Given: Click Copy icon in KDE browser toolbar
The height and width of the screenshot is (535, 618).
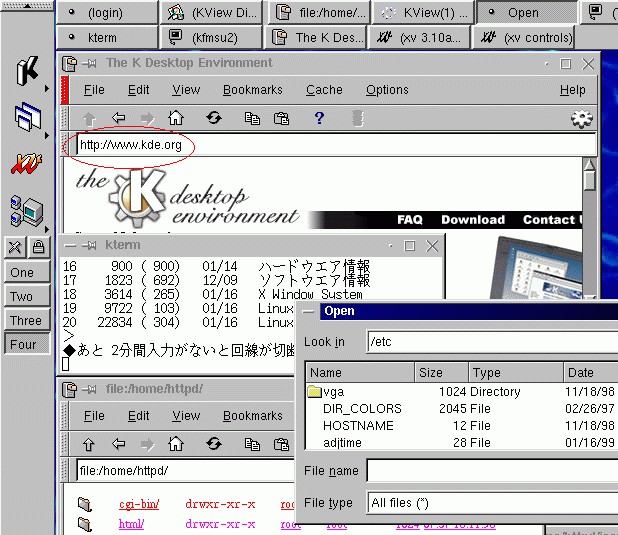Looking at the screenshot, I should click(252, 118).
